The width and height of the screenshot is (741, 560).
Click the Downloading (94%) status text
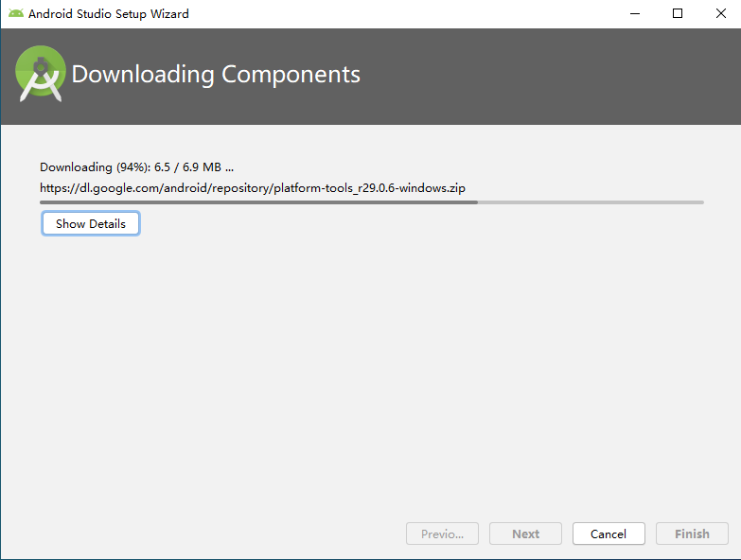(136, 167)
